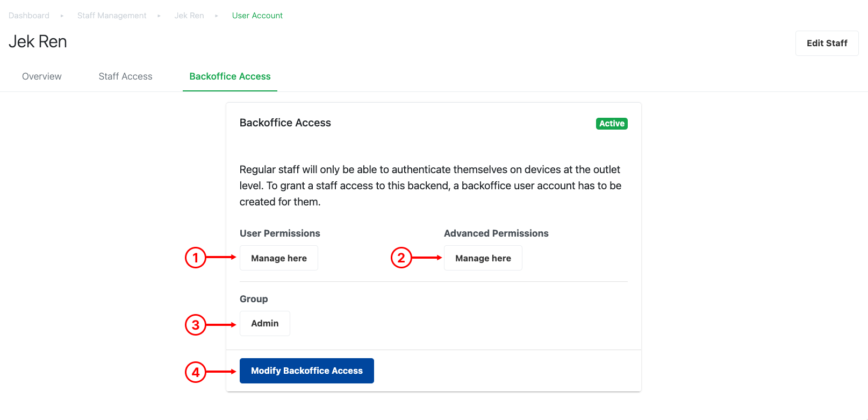Open Modify Backoffice Access

coord(306,371)
